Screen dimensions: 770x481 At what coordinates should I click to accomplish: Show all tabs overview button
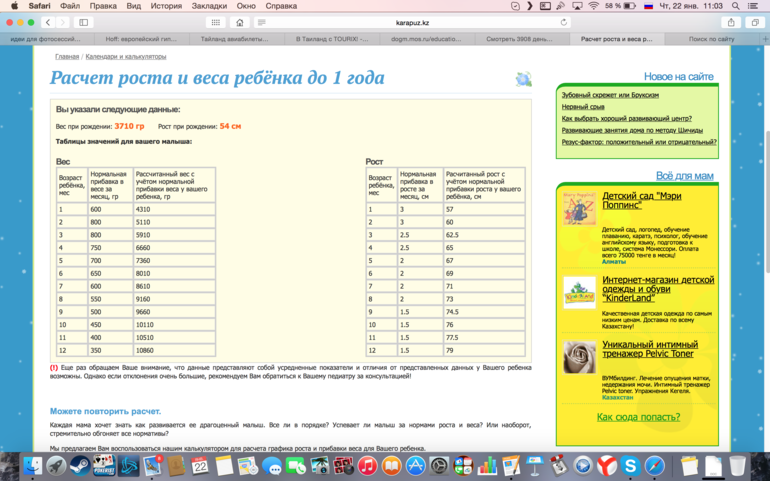point(755,22)
